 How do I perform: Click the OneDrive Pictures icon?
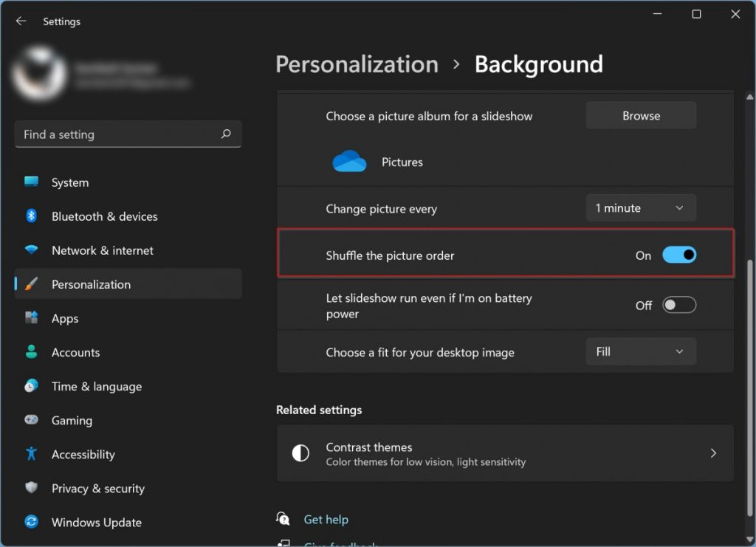click(348, 162)
